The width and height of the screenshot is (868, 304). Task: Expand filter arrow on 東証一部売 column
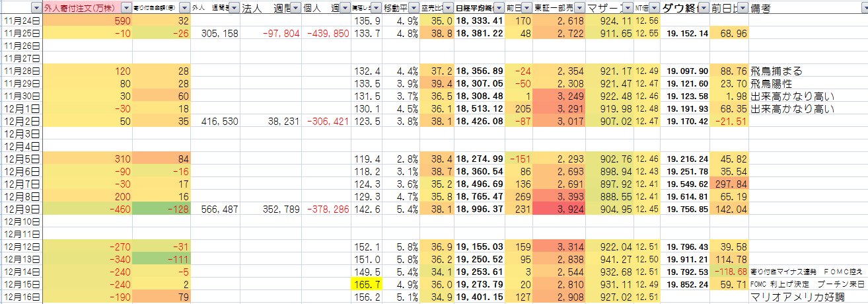click(x=579, y=8)
